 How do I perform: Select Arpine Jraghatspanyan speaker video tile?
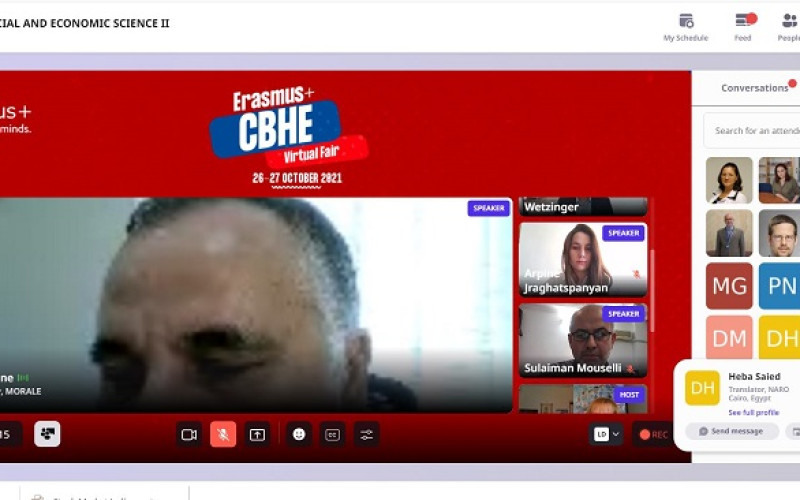[x=582, y=259]
